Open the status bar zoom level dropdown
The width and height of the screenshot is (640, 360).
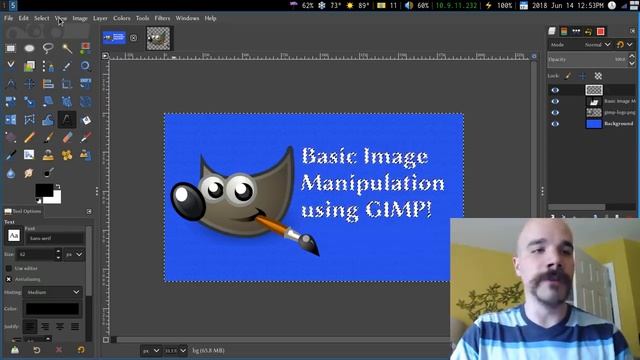176,351
